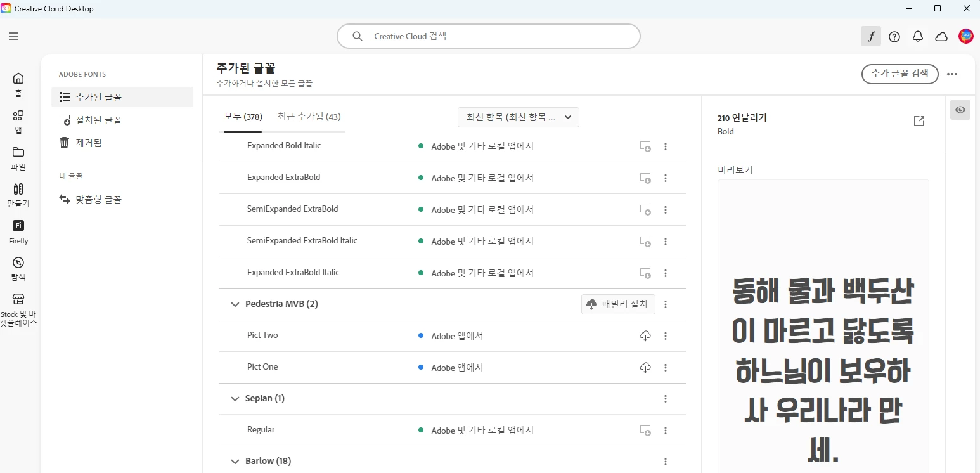Select 추가된 글꼴 in sidebar

122,97
